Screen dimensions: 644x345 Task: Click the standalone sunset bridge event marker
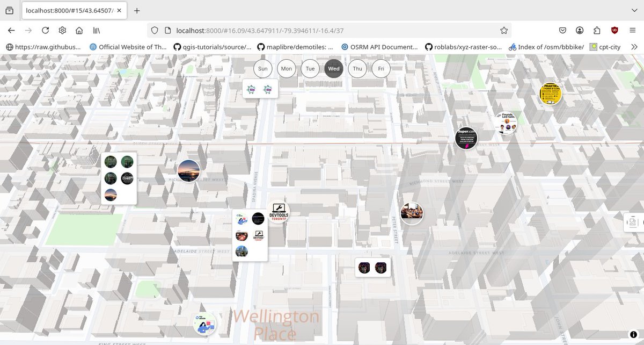tap(188, 171)
